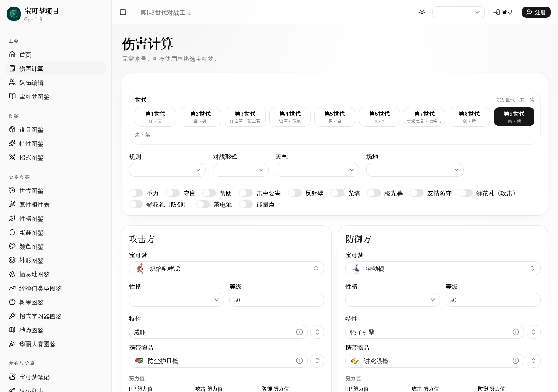Viewport: 558px width, 392px height.
Task: Click the 注册 register button
Action: click(x=536, y=12)
